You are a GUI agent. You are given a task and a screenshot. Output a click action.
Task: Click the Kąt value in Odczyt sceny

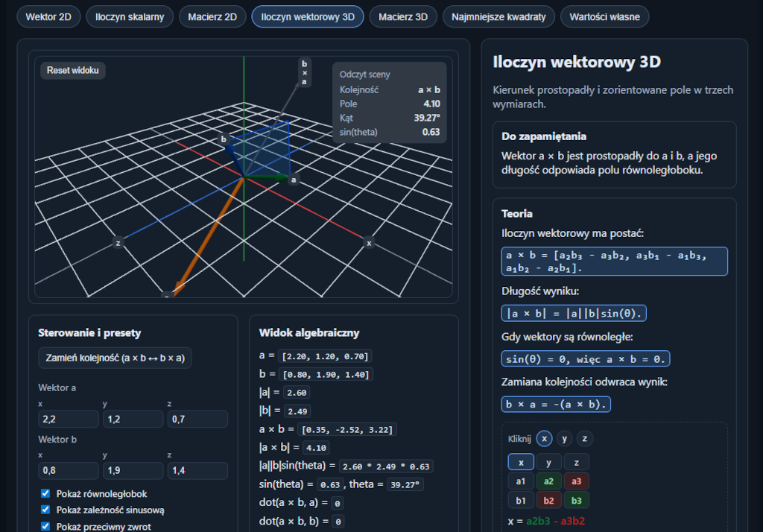[x=427, y=118]
